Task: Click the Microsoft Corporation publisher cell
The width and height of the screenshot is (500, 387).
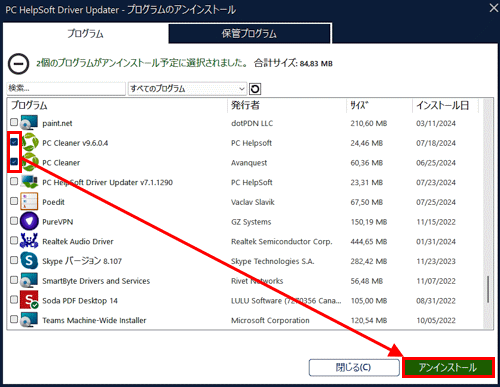Action: (x=270, y=320)
